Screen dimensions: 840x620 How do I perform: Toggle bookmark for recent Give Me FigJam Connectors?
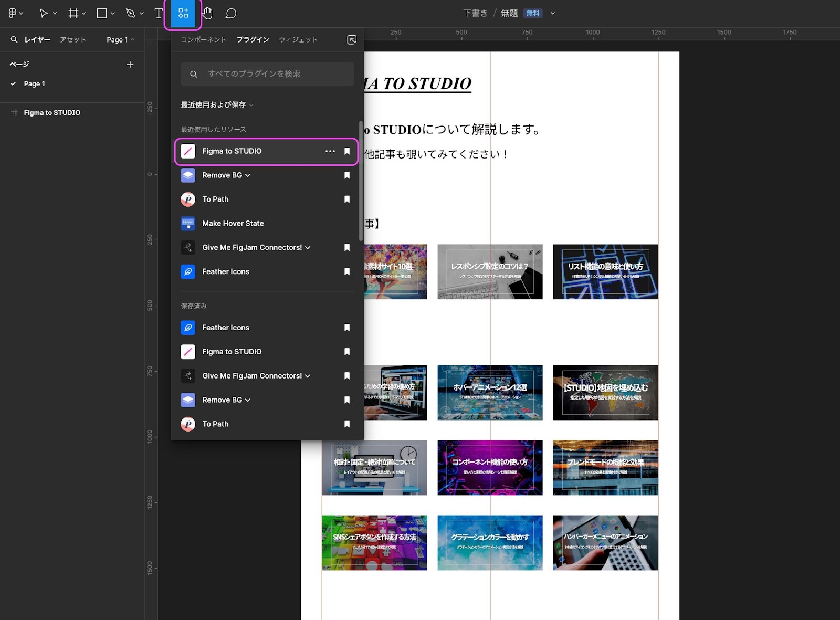coord(347,247)
